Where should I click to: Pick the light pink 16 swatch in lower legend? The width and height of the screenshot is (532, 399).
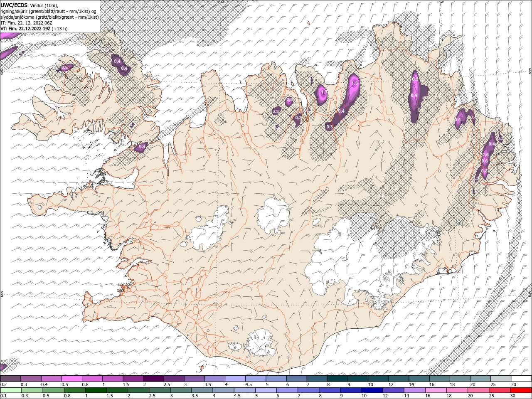[x=435, y=390]
